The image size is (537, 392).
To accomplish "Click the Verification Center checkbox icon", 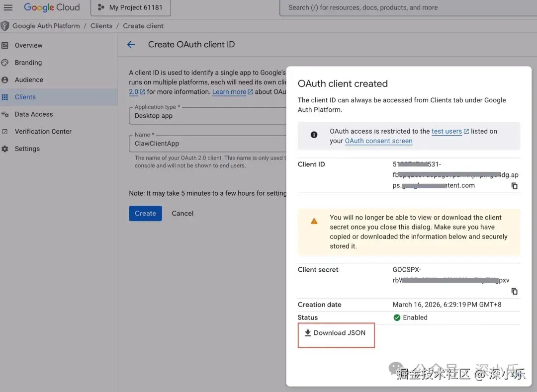I will pyautogui.click(x=5, y=132).
